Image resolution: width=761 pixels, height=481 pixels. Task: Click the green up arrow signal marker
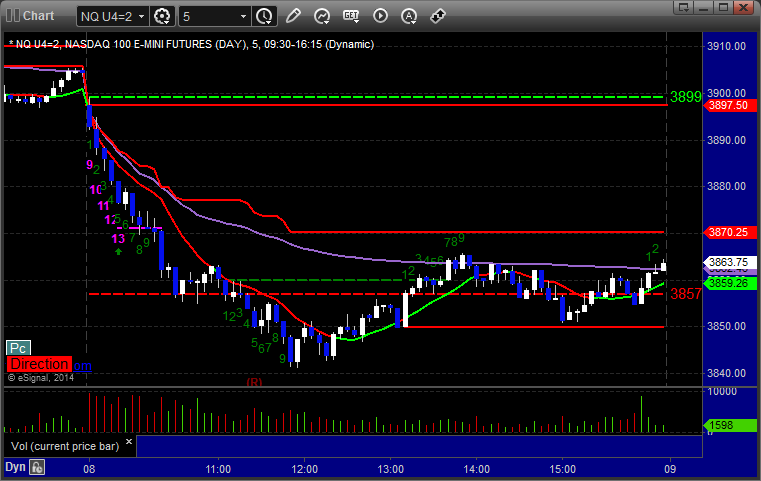[118, 251]
